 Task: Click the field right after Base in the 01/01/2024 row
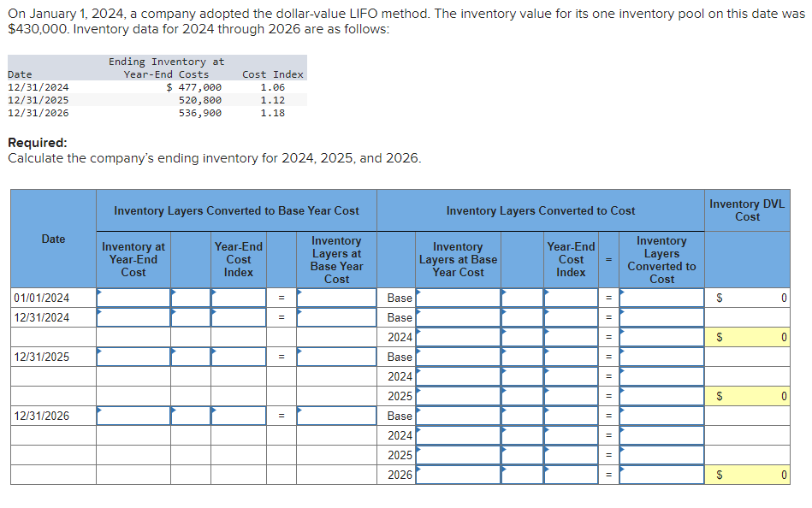coord(459,298)
